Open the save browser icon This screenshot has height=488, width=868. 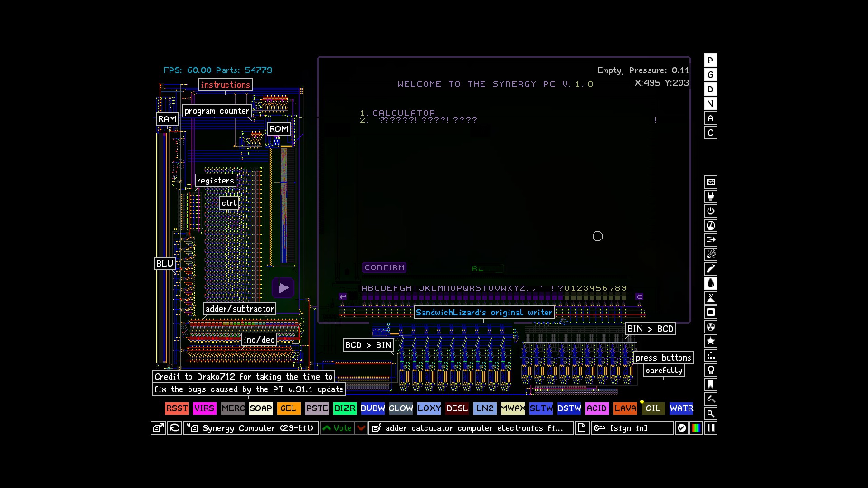coord(158,428)
